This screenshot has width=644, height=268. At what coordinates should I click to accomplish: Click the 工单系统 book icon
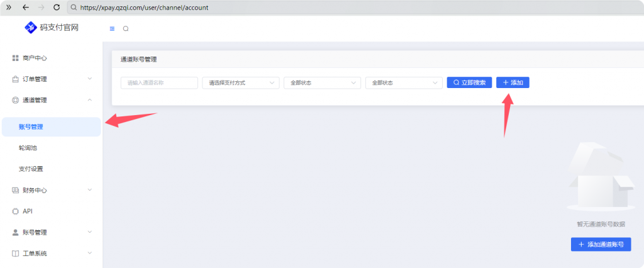pos(16,253)
